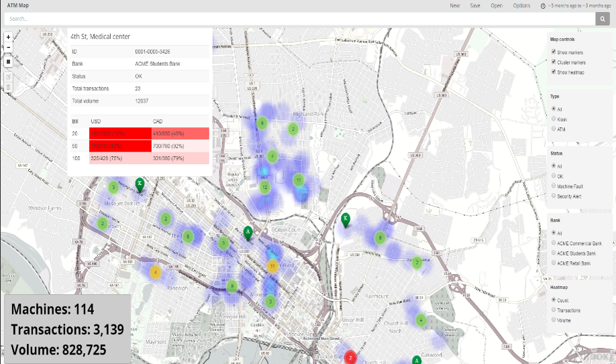
Task: Click the 'Transactions: 3,139' statistic
Action: pos(68,329)
